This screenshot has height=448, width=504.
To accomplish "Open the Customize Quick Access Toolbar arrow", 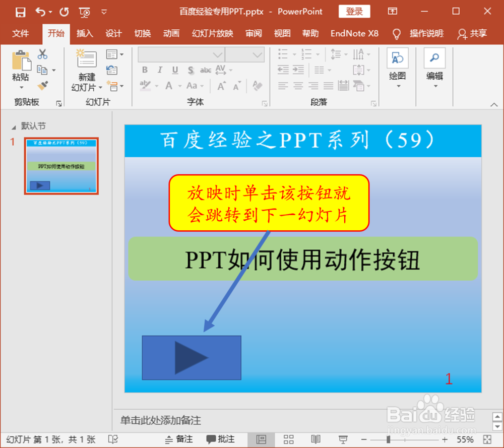I will (x=104, y=12).
